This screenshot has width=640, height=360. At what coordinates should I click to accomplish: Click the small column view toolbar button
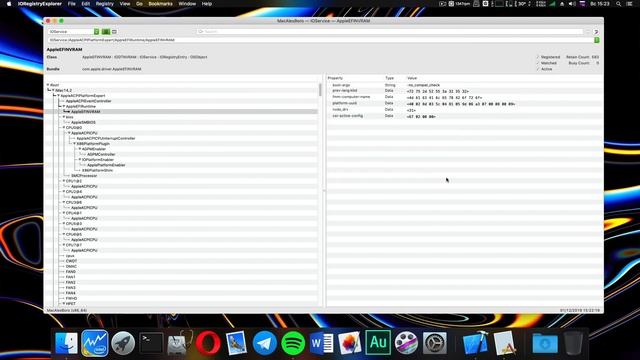(x=114, y=31)
